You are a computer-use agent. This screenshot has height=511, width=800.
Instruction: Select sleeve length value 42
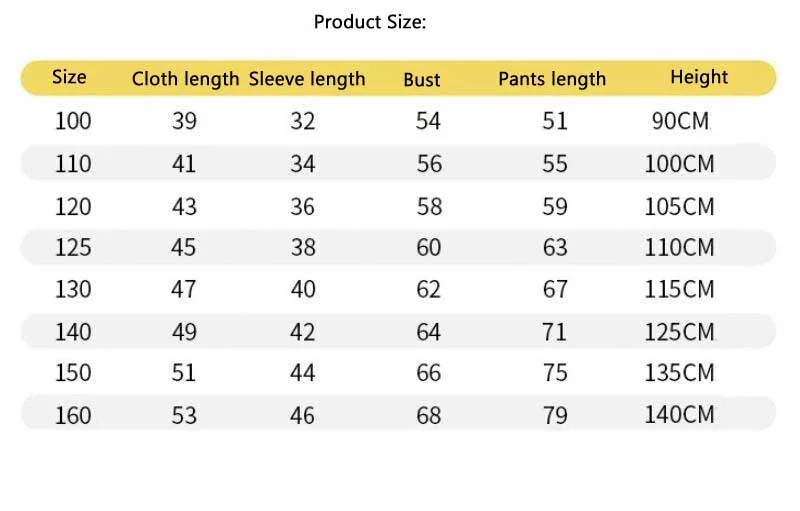pos(303,332)
